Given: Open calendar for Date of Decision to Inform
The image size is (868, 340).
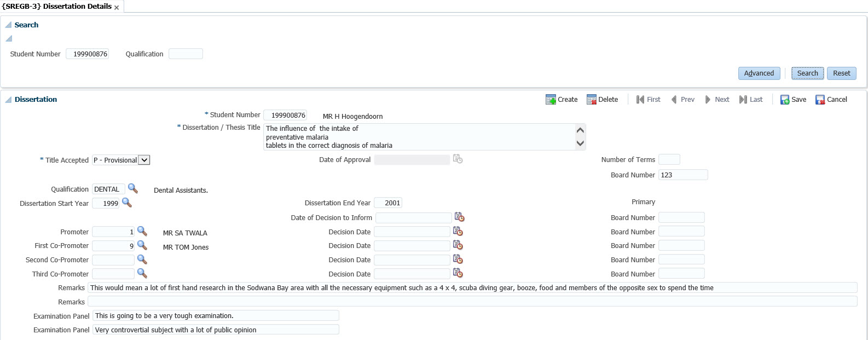Looking at the screenshot, I should (x=459, y=217).
